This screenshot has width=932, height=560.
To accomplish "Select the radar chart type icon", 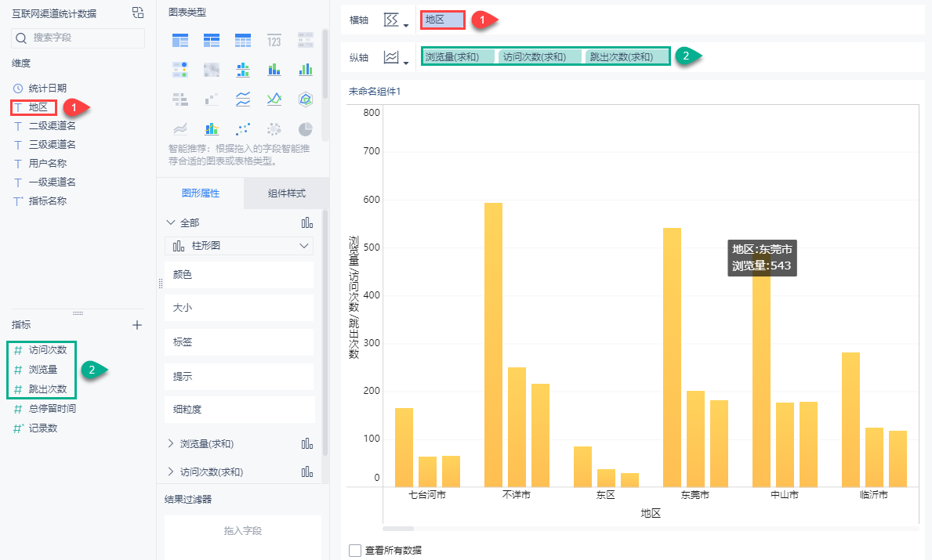I will pos(306,99).
